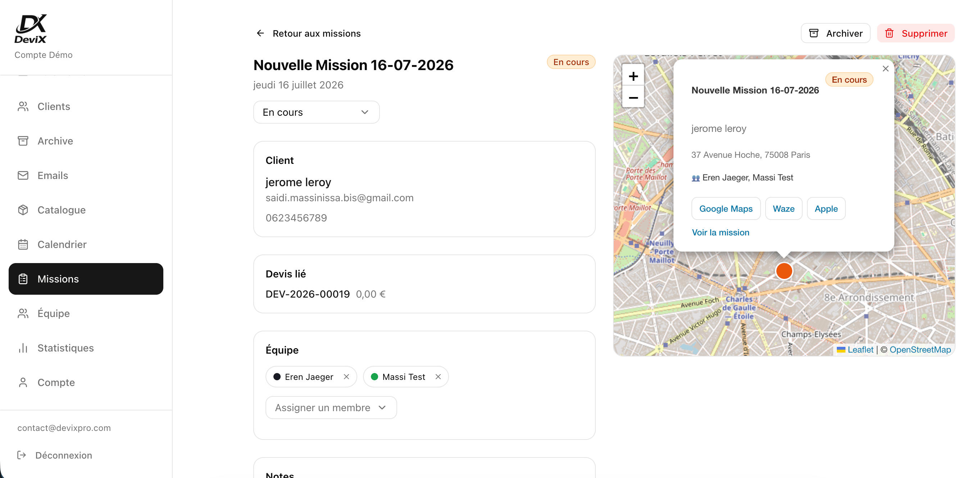Click the address 37 Avenue Hoche, 75008 Paris
Screen dimensions: 980x478
pos(750,155)
